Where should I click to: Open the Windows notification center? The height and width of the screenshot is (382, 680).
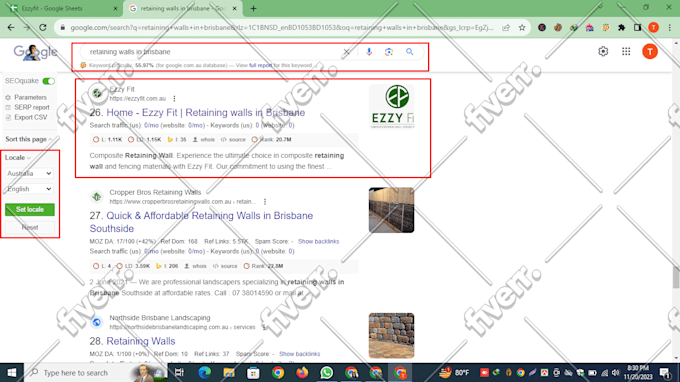(665, 372)
